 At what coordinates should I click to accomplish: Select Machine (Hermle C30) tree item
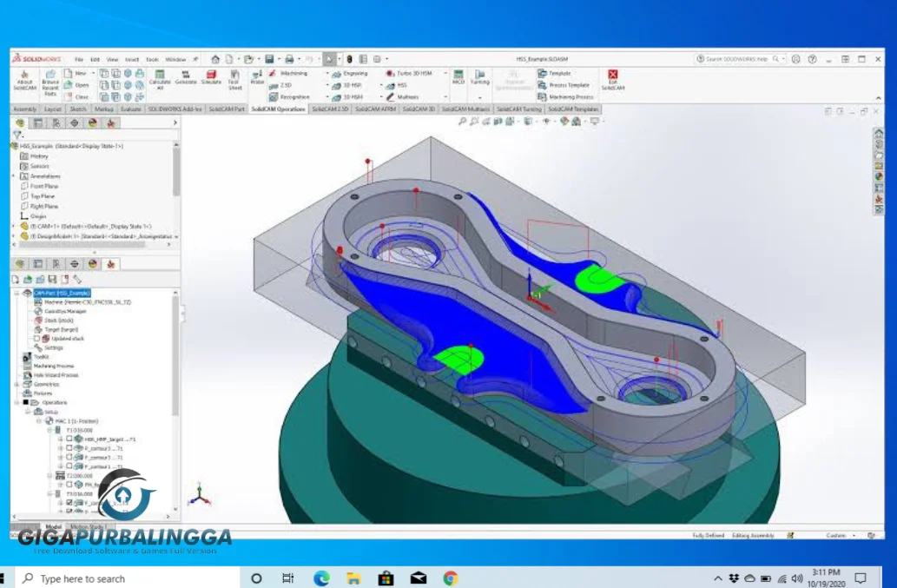(x=83, y=302)
